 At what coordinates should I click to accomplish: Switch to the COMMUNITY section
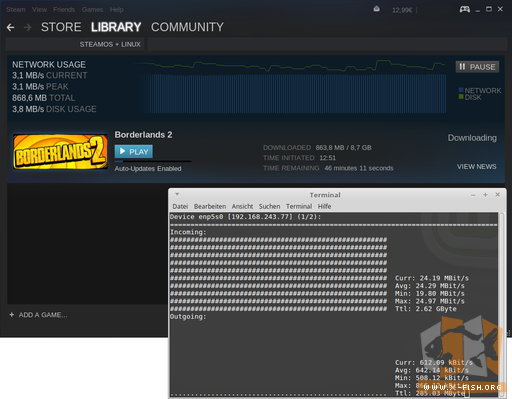[x=187, y=27]
